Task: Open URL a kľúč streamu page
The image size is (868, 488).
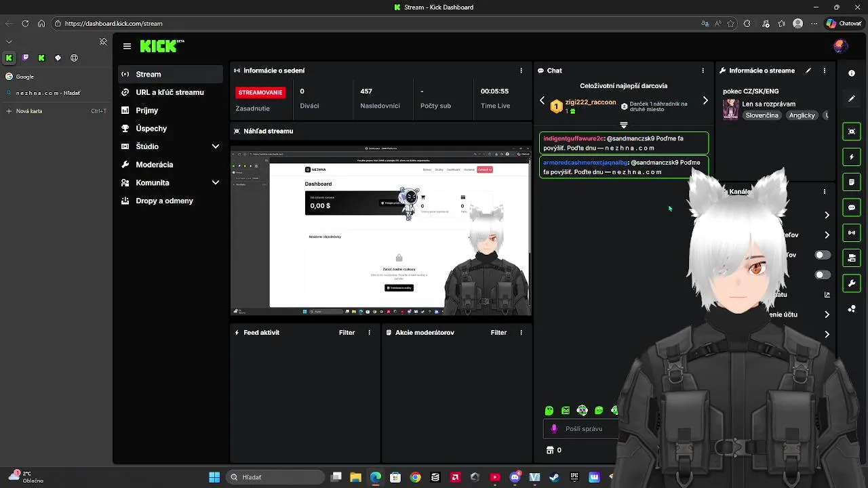Action: (x=170, y=92)
